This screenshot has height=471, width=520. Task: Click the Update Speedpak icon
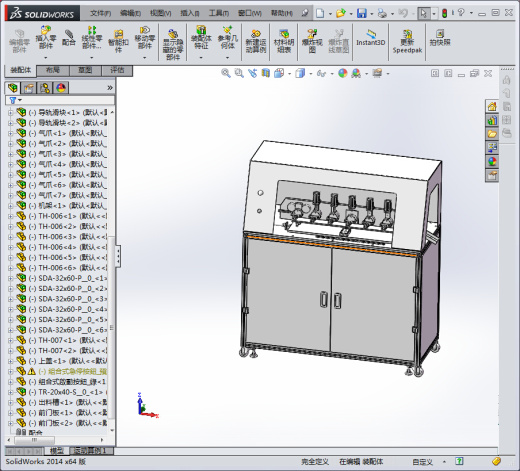point(407,41)
